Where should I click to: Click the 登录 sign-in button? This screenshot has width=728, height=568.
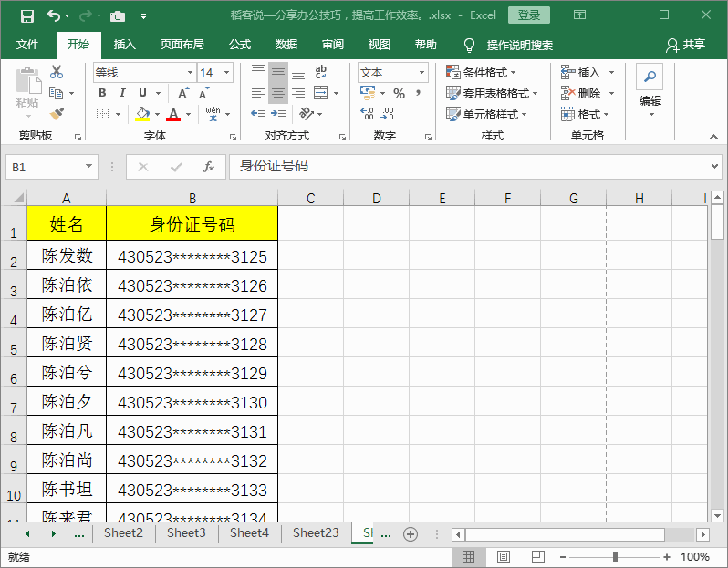529,15
